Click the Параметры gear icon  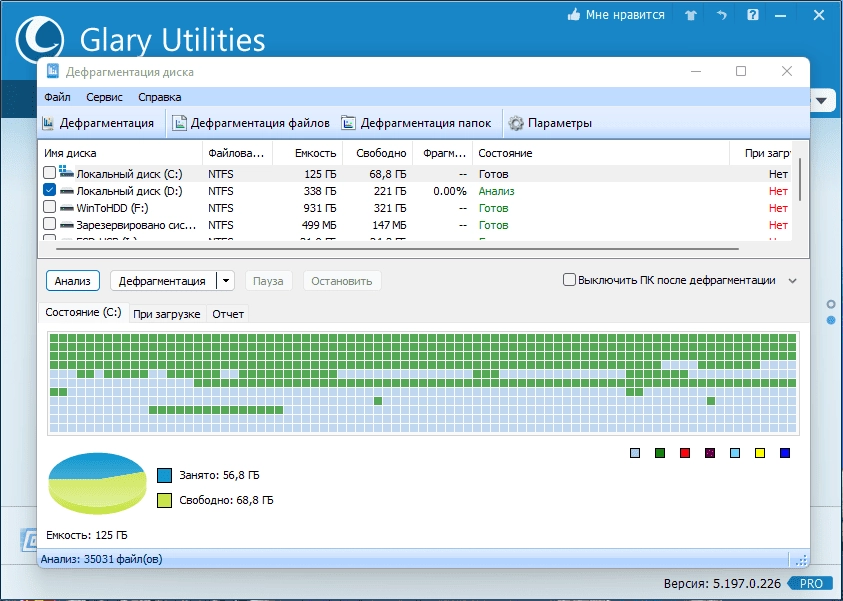click(516, 123)
